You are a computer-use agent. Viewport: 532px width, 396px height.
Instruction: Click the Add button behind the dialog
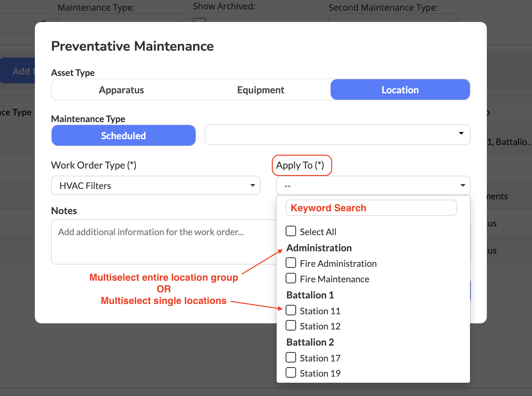[18, 71]
